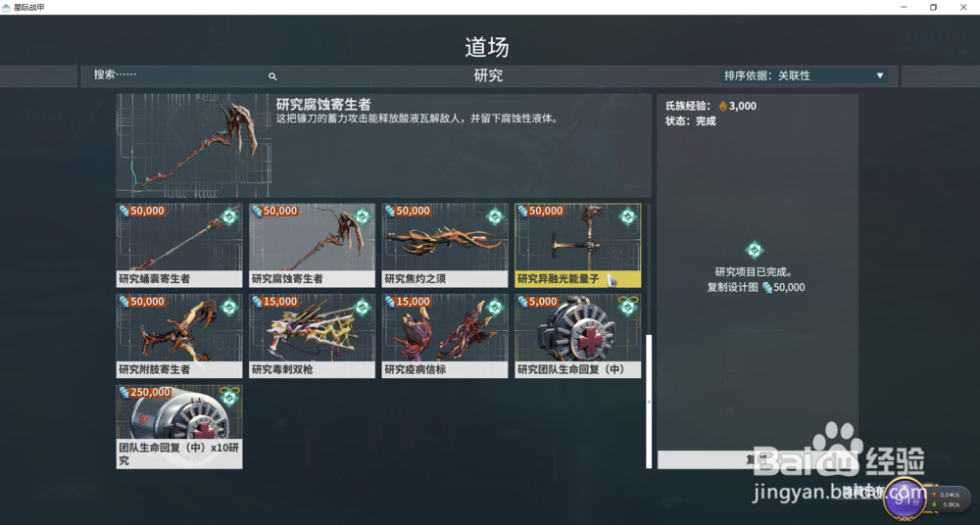
Task: Click the large 研究腐蚀寄生者 preview image
Action: 194,146
